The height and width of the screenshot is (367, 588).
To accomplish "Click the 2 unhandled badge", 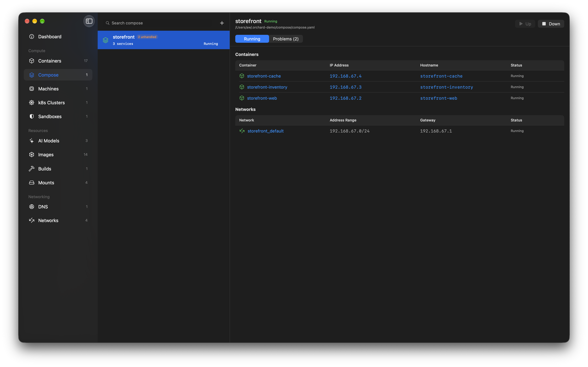I will pos(147,37).
